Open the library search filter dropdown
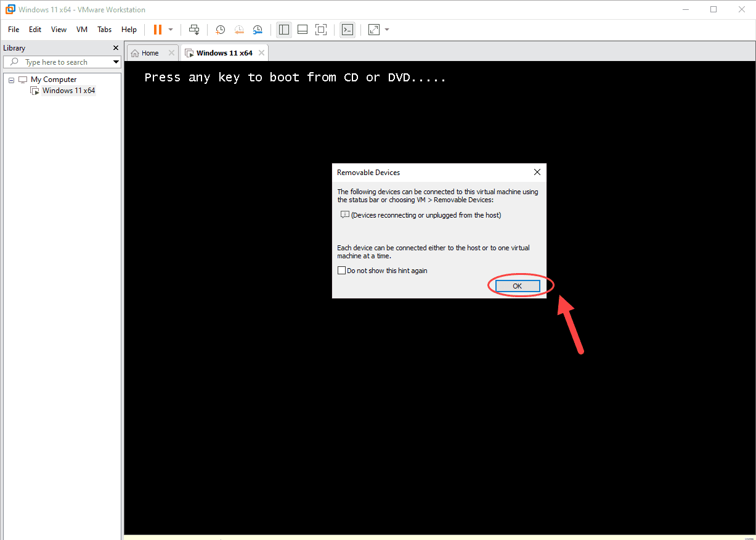 (116, 62)
